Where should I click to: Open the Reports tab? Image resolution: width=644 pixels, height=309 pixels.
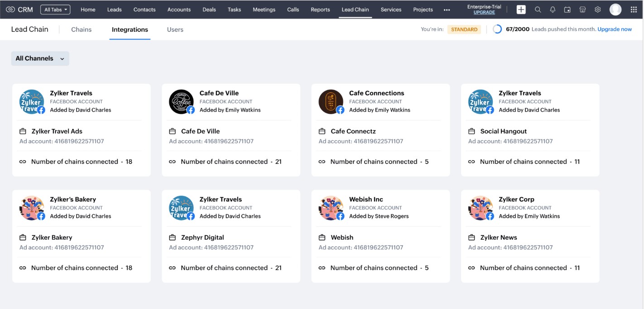(x=320, y=10)
